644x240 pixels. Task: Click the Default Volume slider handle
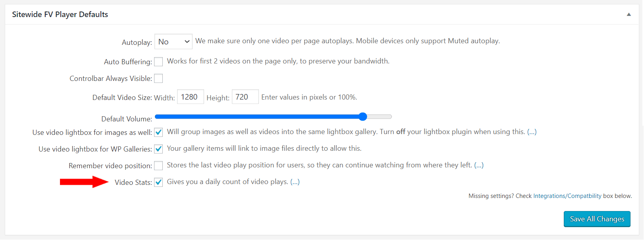[362, 117]
